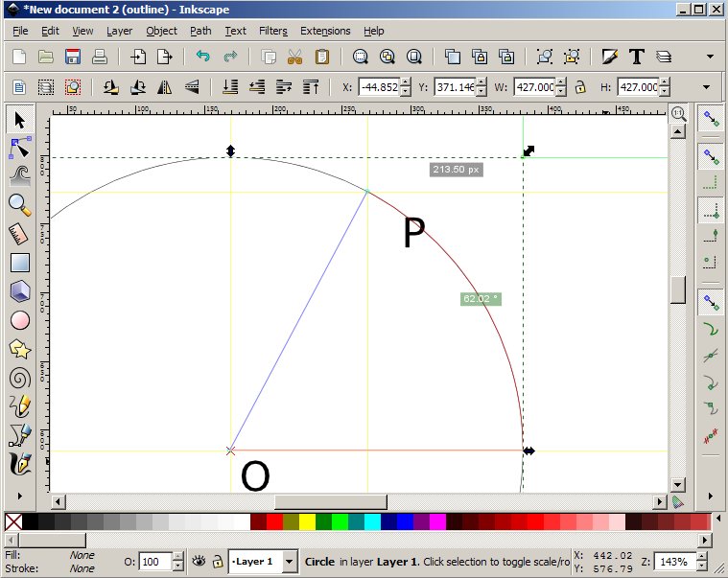
Task: Toggle Layer 1 visibility eye icon
Action: pos(199,562)
